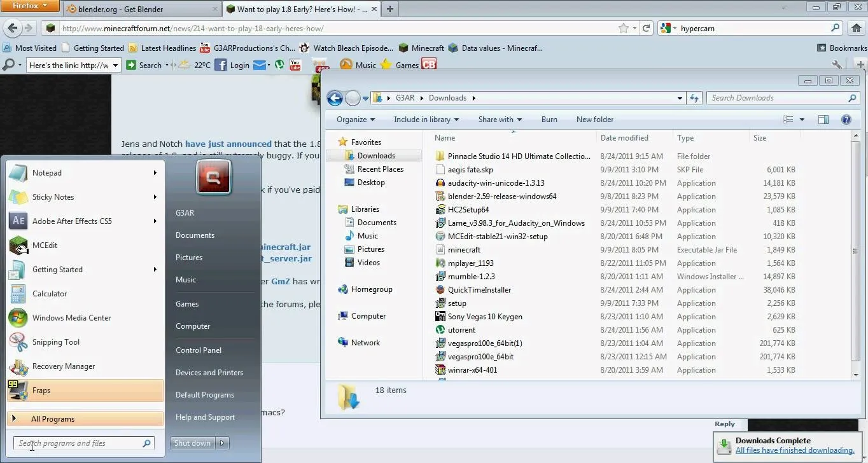Select audacity-win-unicode-1.3.13 file

496,183
